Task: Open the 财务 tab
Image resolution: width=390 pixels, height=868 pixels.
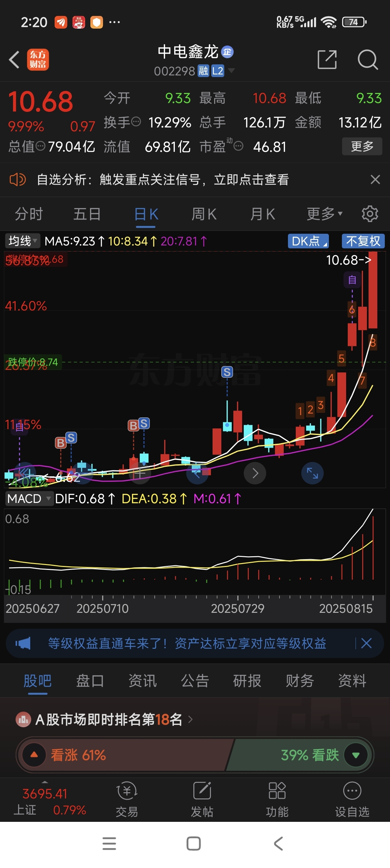Action: 300,681
